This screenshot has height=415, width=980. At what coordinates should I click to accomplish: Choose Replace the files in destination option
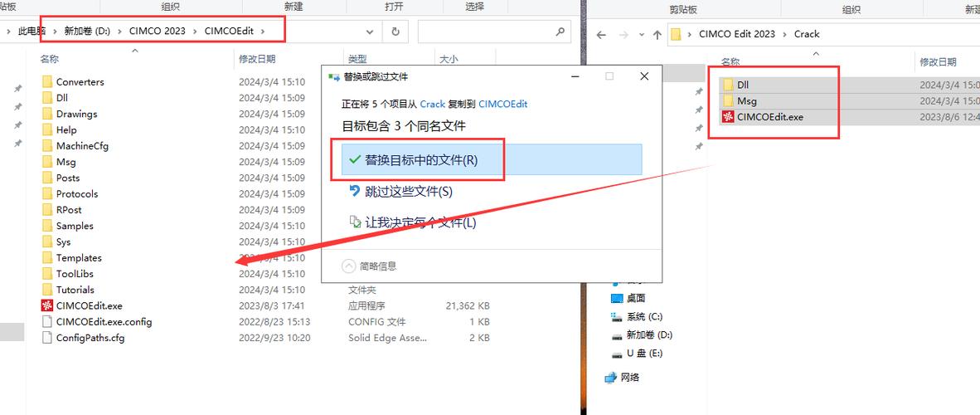[492, 159]
